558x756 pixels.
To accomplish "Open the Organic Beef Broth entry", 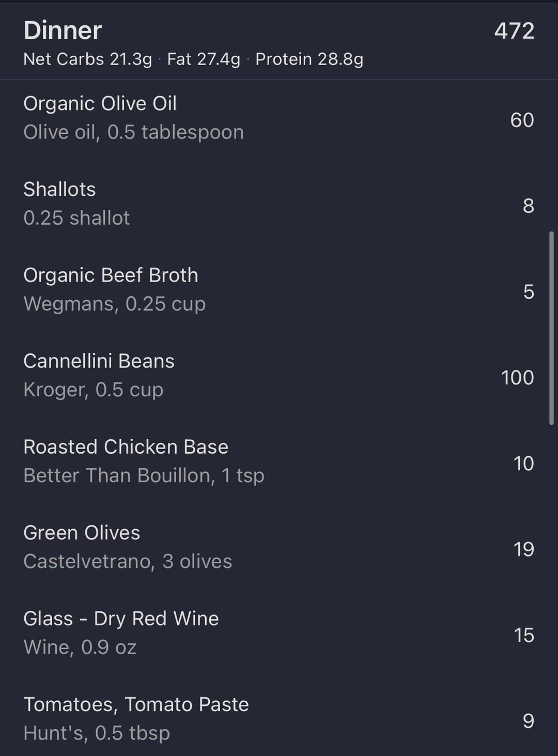I will (111, 275).
